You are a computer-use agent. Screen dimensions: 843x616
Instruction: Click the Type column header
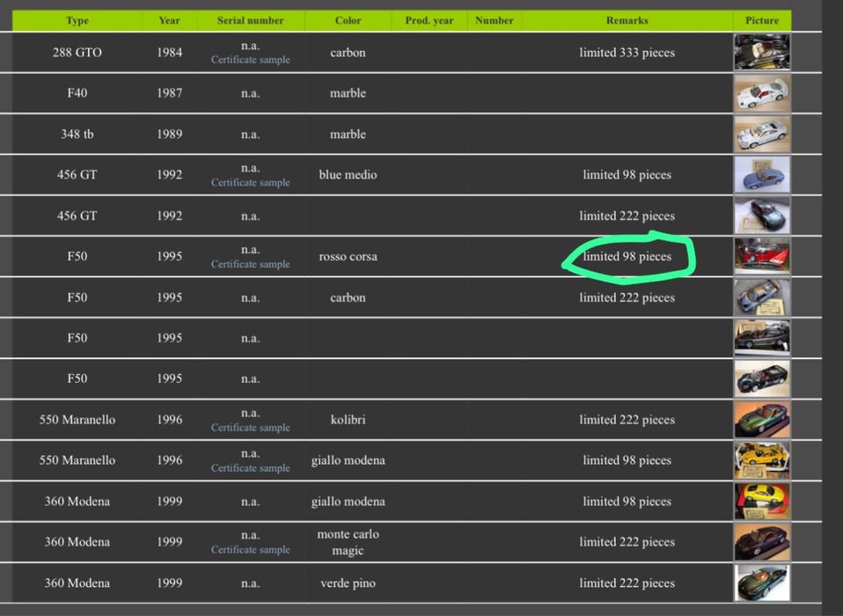click(x=77, y=20)
